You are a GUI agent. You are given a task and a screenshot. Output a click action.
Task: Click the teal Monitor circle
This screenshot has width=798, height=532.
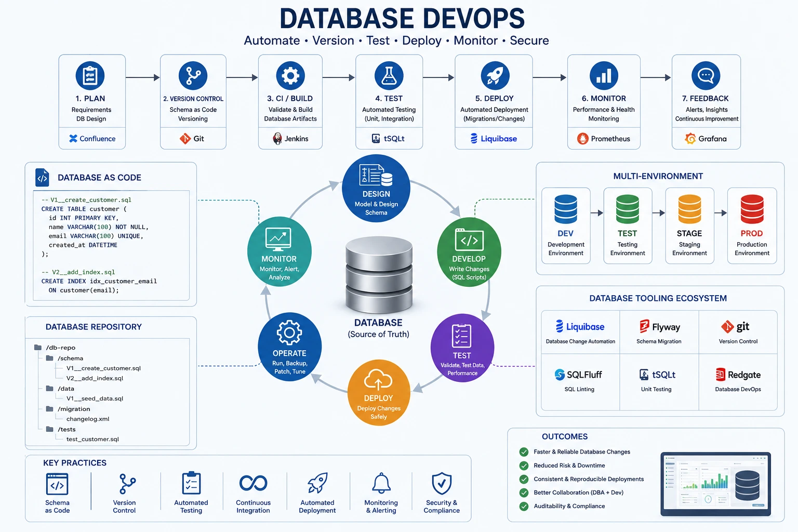tap(280, 251)
